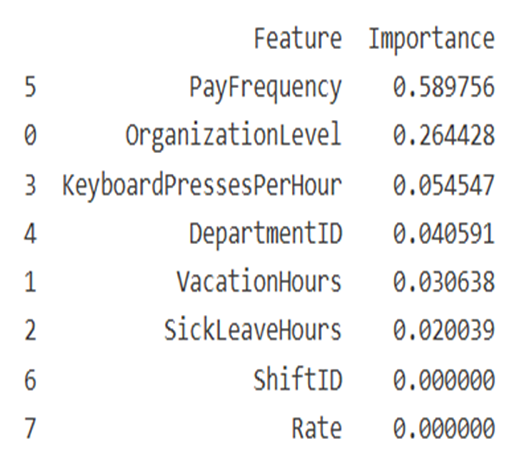Image resolution: width=516 pixels, height=468 pixels.
Task: Click the Importance column header
Action: tap(431, 41)
